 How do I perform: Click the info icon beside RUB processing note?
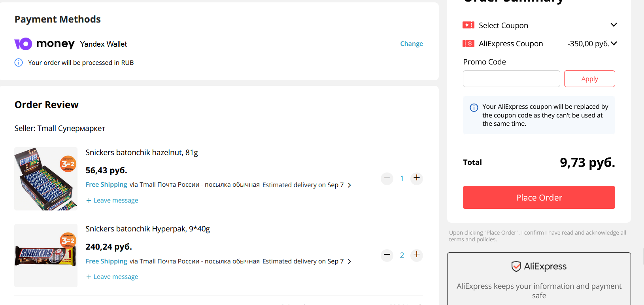pos(19,63)
